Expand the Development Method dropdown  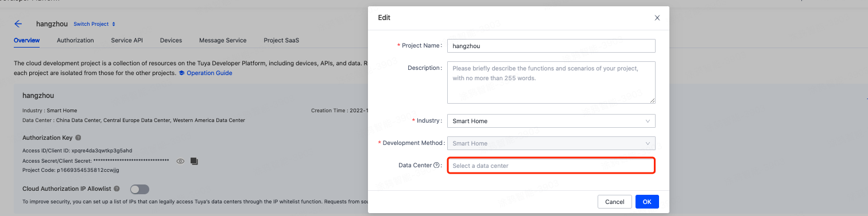[x=551, y=143]
